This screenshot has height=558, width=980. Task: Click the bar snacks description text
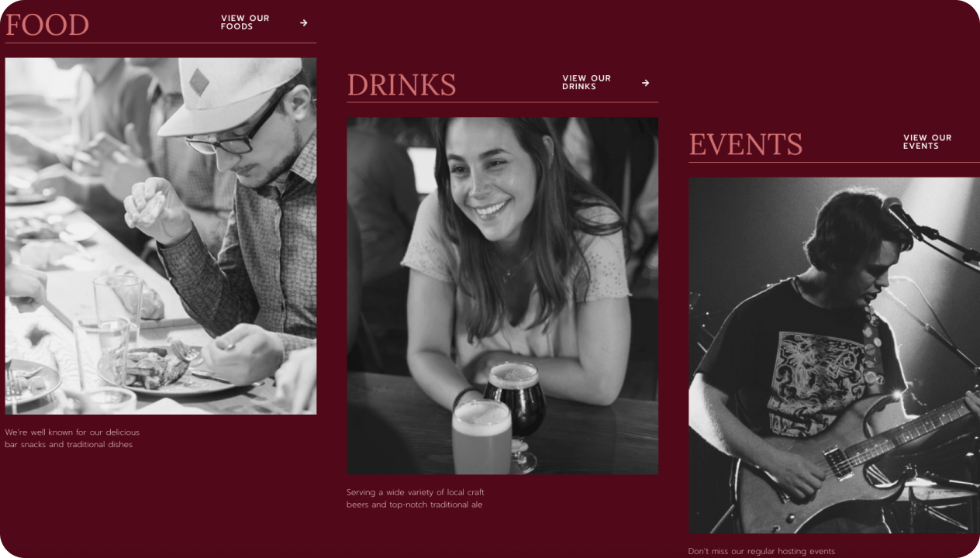coord(72,439)
